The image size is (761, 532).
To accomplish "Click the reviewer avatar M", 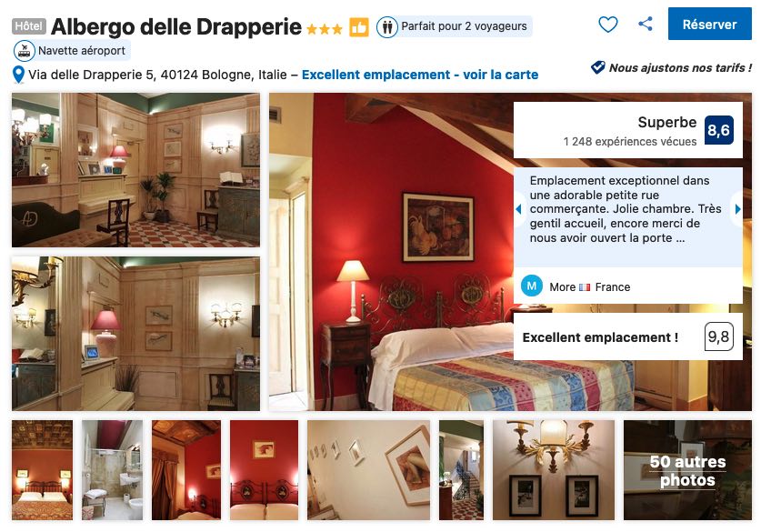I will 532,286.
